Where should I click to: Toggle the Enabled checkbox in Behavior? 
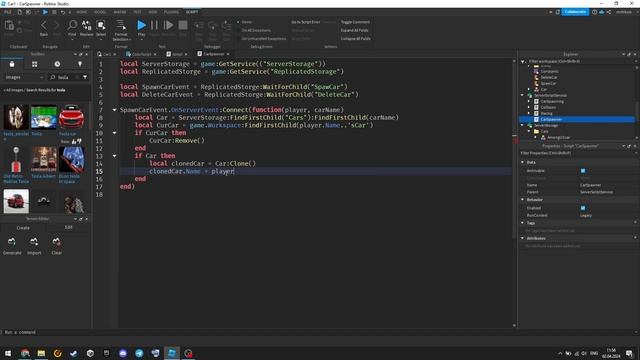[583, 208]
